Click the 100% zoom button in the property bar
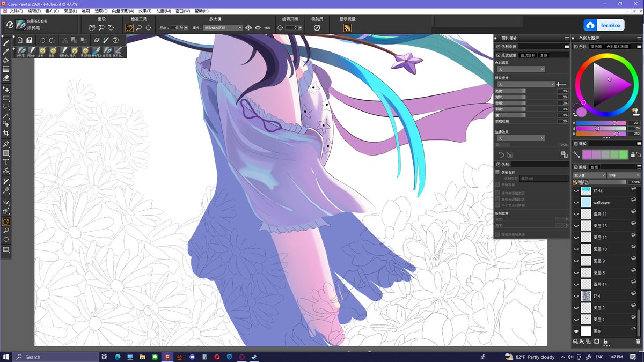The image size is (644, 362). pos(267,28)
